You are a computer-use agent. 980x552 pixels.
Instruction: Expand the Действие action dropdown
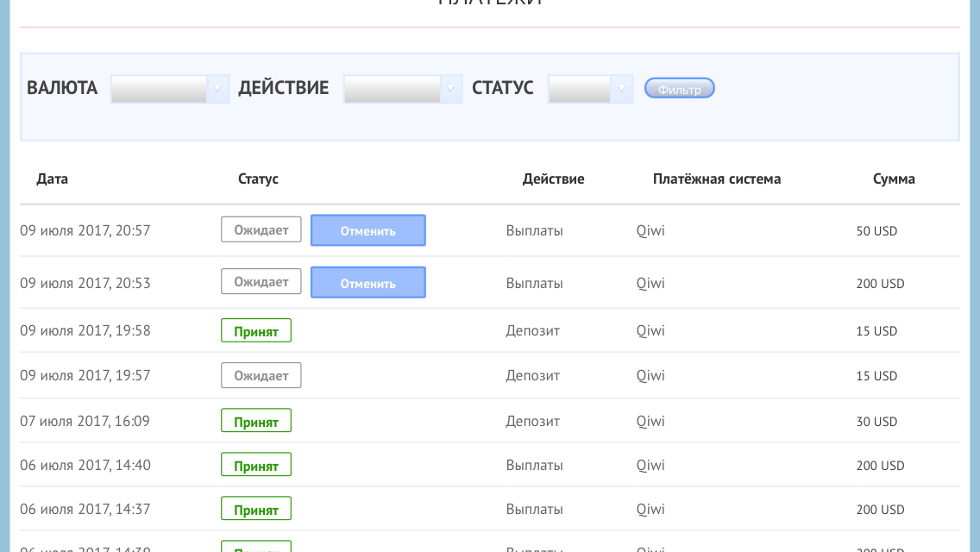(x=403, y=89)
